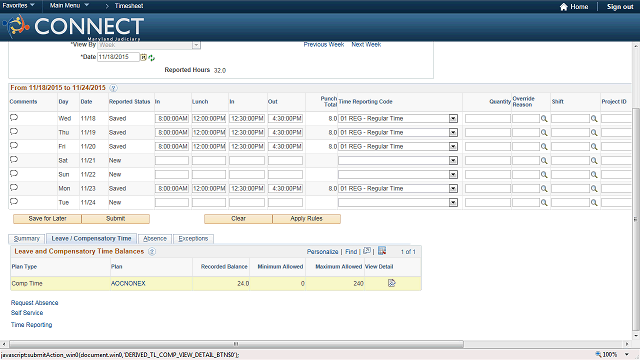Viewport: 640px width, 360px height.
Task: Click the ACCNONEX plan link
Action: tap(128, 283)
